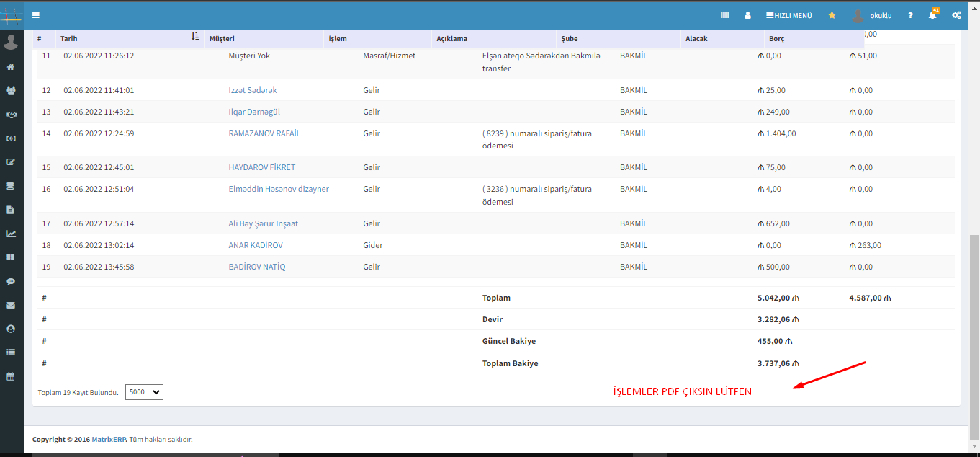Viewport: 980px width, 457px height.
Task: Open the envelope mail sidebar icon
Action: pyautogui.click(x=11, y=305)
